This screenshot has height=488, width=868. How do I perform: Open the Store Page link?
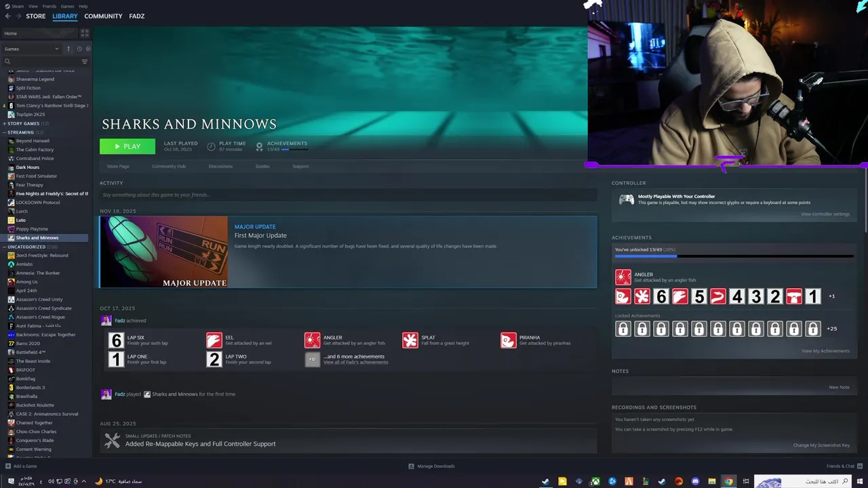pyautogui.click(x=118, y=166)
